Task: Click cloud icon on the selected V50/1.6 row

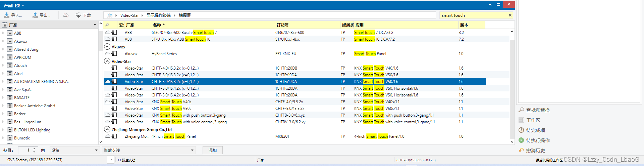Action: (x=108, y=82)
